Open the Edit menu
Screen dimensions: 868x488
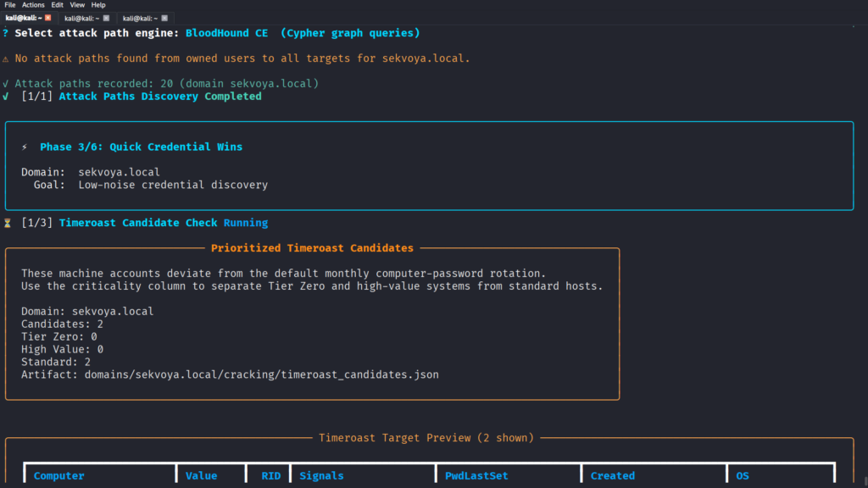point(57,5)
